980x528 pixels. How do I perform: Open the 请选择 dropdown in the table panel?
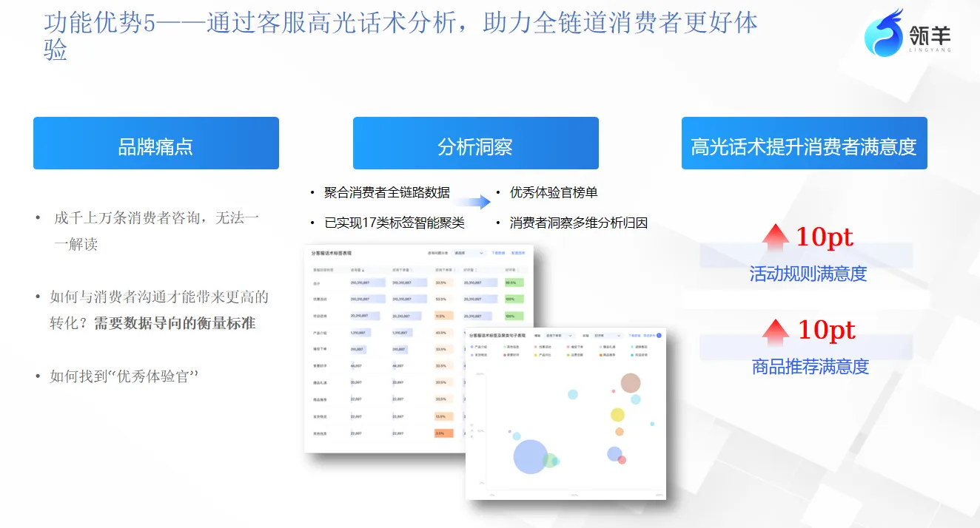(x=469, y=253)
